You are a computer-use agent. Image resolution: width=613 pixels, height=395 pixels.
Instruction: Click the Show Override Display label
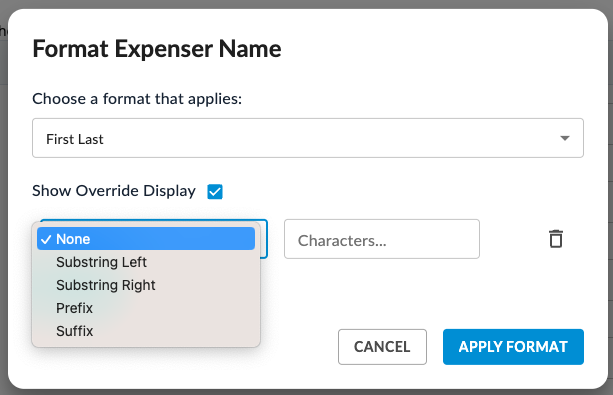point(114,191)
